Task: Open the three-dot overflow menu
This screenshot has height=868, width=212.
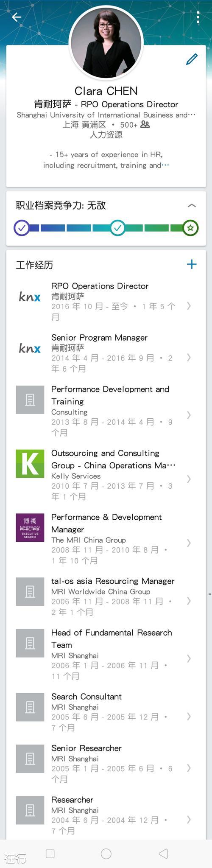Action: pos(198,17)
